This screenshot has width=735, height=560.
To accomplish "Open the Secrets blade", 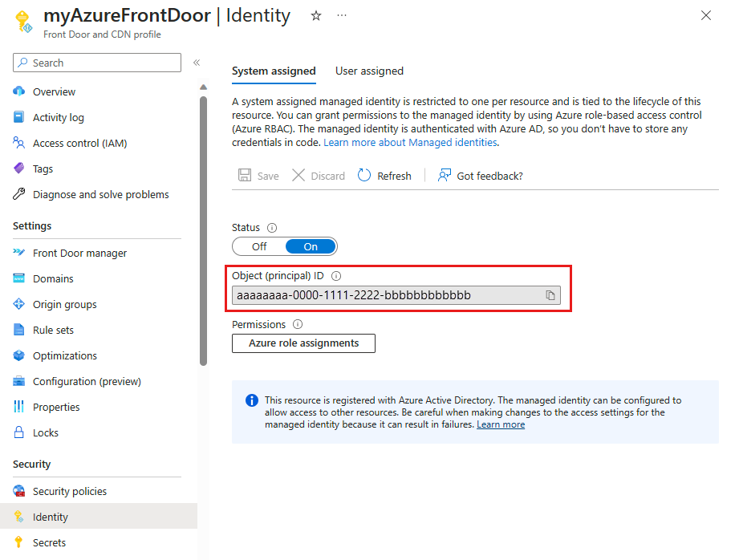I will 48,542.
